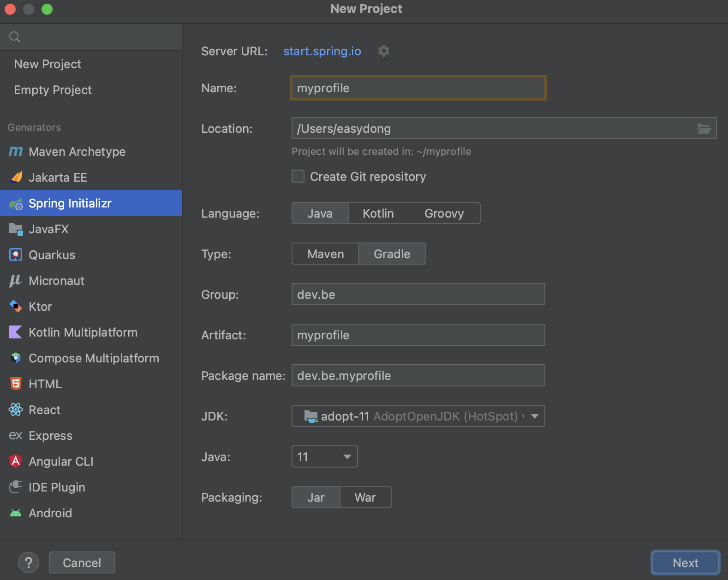
Task: Open the JDK adopt-11 dropdown
Action: pyautogui.click(x=418, y=416)
